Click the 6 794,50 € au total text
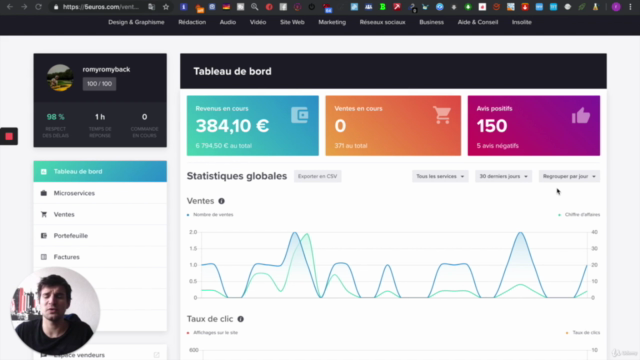Image resolution: width=640 pixels, height=360 pixels. [224, 146]
